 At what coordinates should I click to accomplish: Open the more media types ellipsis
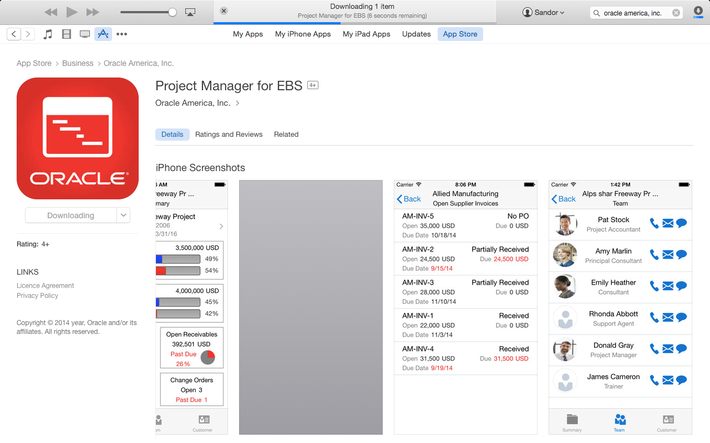pos(122,34)
